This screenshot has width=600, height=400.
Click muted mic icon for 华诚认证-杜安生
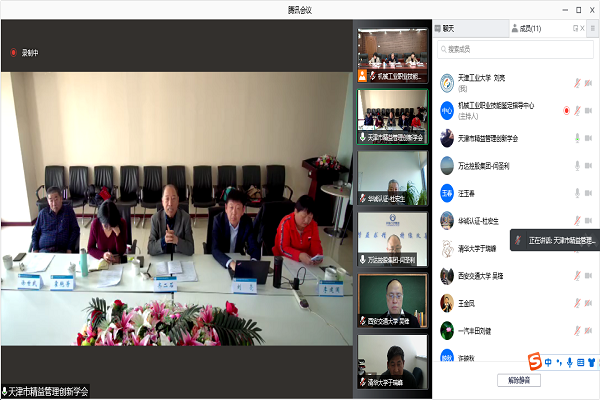point(577,220)
